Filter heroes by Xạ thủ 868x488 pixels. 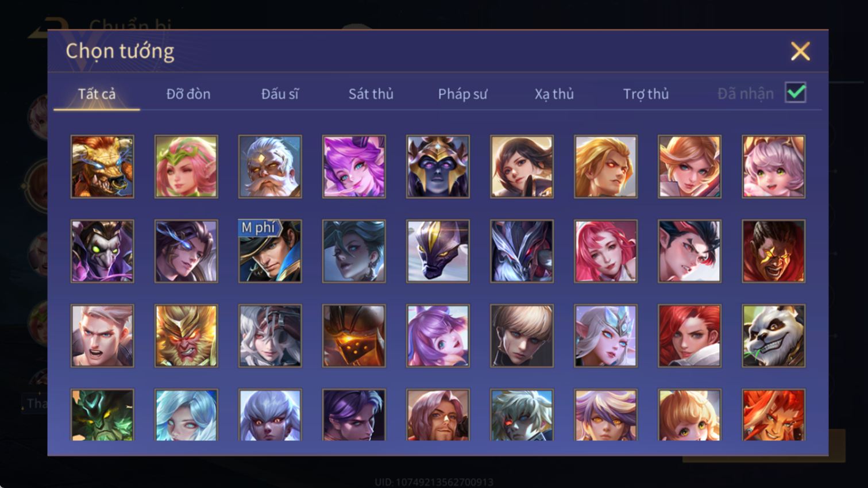pos(554,94)
